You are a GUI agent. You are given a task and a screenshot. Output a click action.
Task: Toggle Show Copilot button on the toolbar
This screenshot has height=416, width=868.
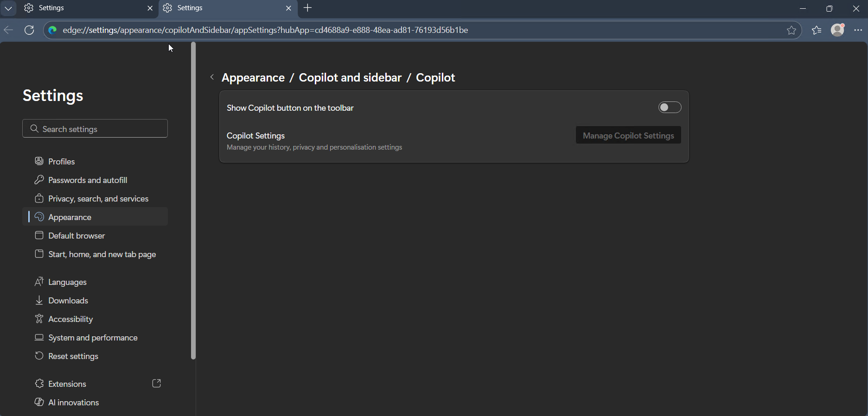[670, 107]
